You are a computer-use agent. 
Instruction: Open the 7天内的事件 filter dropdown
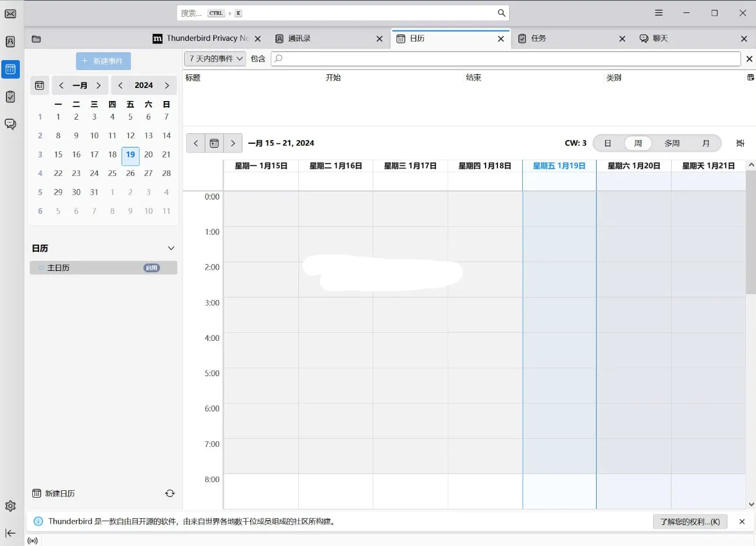214,58
